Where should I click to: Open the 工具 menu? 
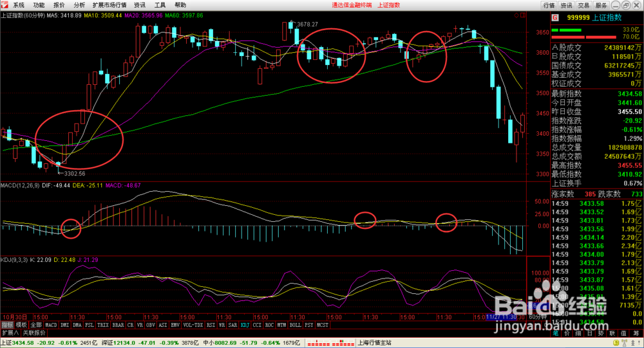(x=160, y=5)
